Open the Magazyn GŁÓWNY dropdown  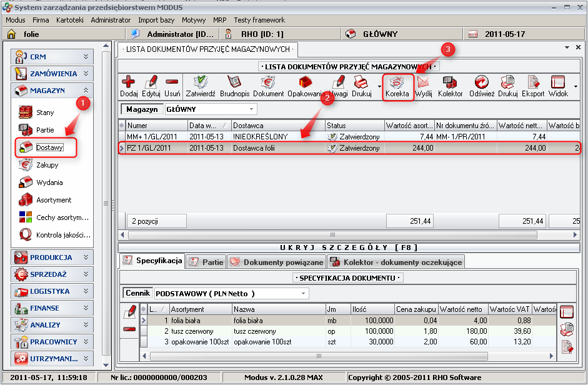(x=252, y=109)
